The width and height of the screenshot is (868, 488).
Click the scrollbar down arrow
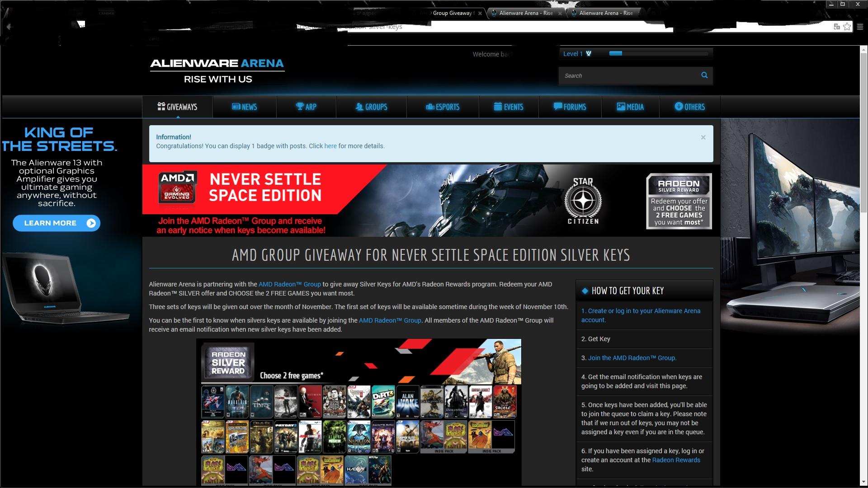pyautogui.click(x=863, y=482)
